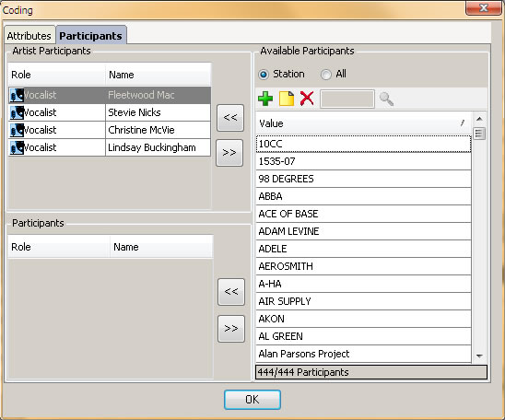This screenshot has width=505, height=420.
Task: Select AL GREEN in the list
Action: [x=364, y=336]
